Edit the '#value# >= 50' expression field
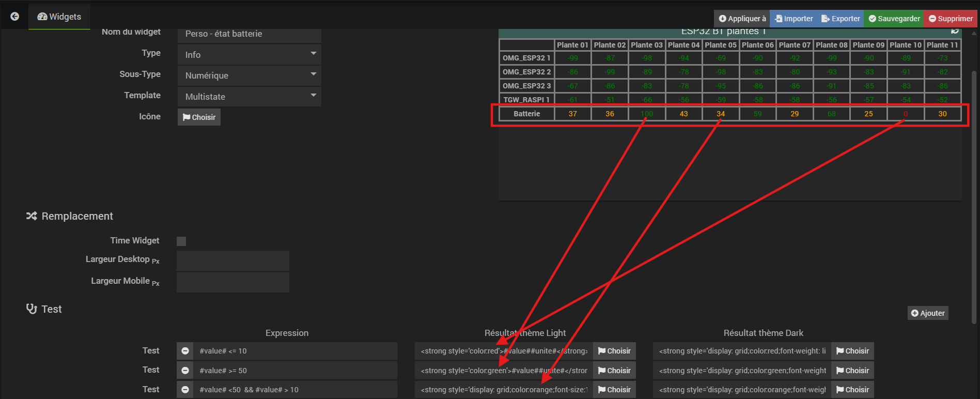The height and width of the screenshot is (399, 980). (295, 371)
